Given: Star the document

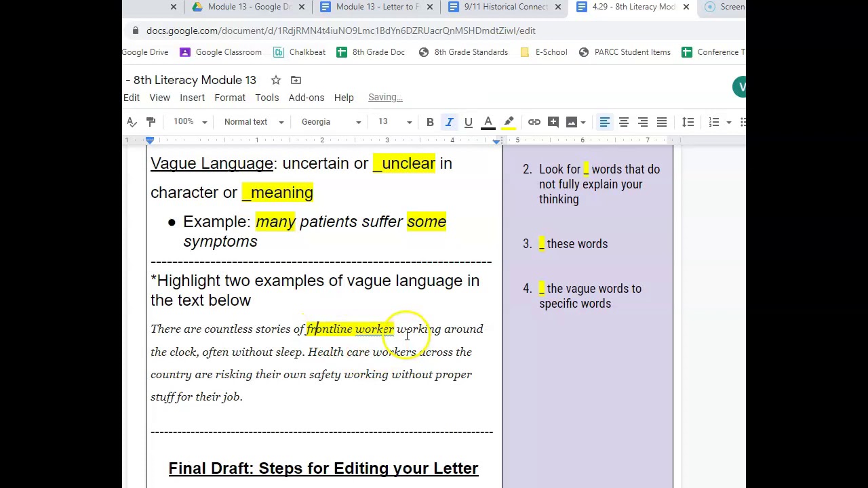Looking at the screenshot, I should [x=275, y=80].
